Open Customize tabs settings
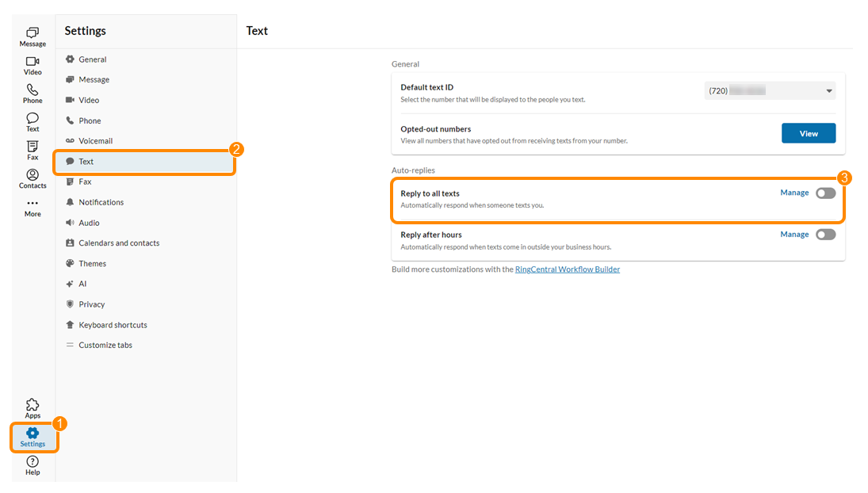The width and height of the screenshot is (868, 493). tap(105, 346)
